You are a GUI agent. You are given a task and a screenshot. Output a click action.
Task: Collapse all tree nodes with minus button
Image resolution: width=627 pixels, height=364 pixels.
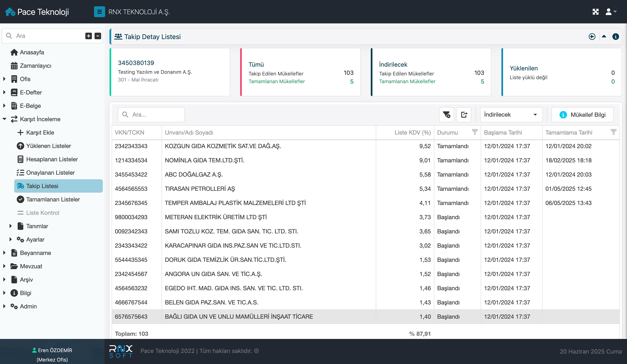click(x=98, y=36)
